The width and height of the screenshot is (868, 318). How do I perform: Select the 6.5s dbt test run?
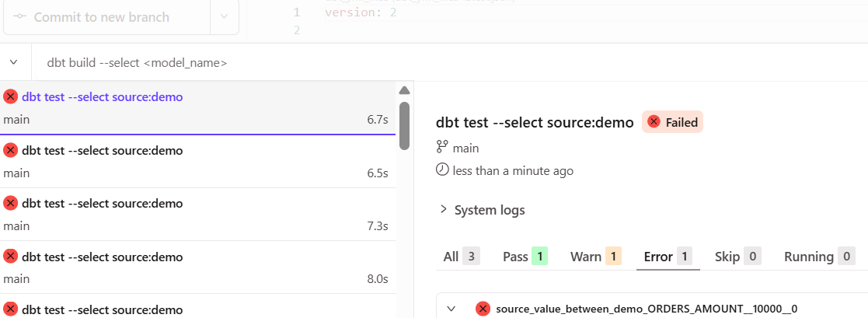click(x=197, y=161)
